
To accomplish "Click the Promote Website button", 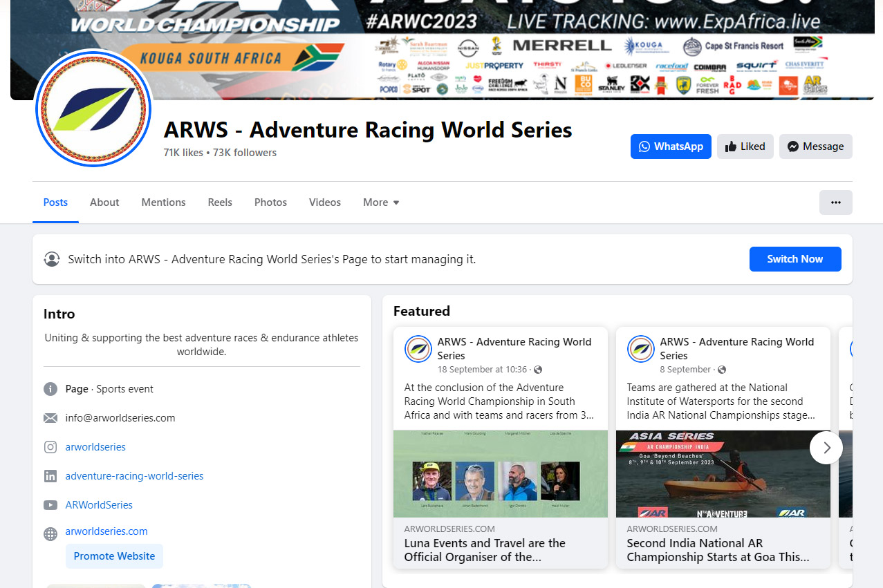I will [x=114, y=556].
